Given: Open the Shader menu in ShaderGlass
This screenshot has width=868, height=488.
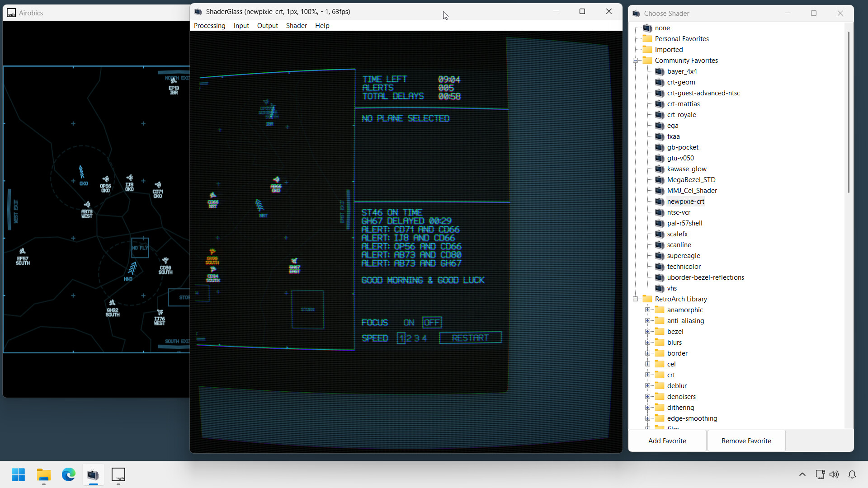Looking at the screenshot, I should point(296,25).
